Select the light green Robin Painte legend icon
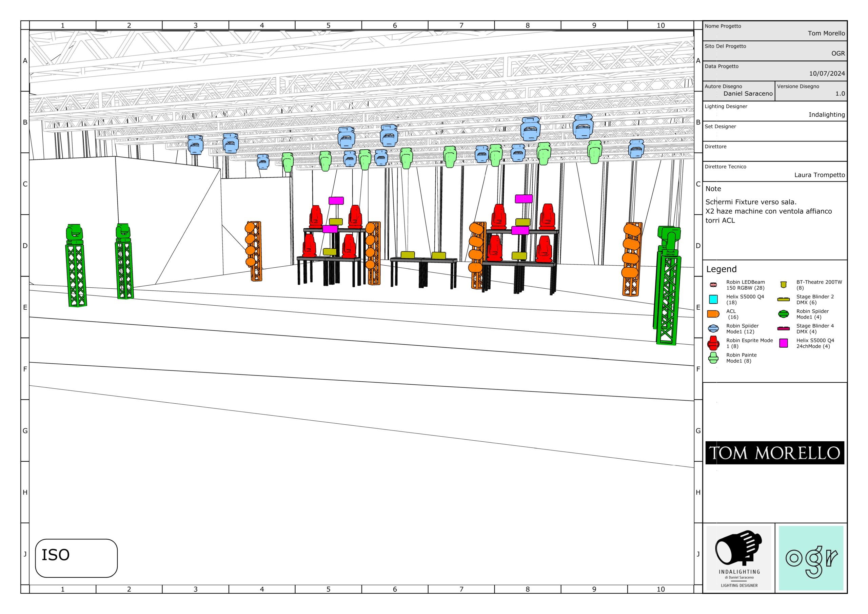 click(713, 358)
